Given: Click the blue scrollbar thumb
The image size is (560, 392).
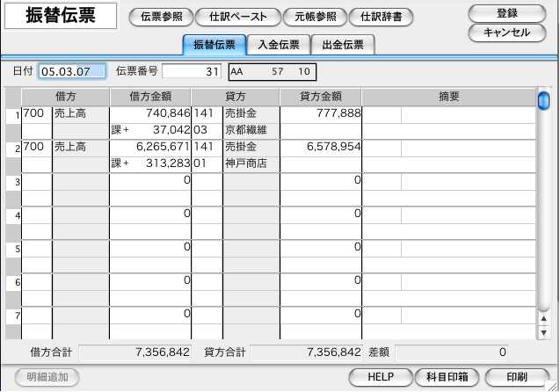Looking at the screenshot, I should click(x=543, y=99).
